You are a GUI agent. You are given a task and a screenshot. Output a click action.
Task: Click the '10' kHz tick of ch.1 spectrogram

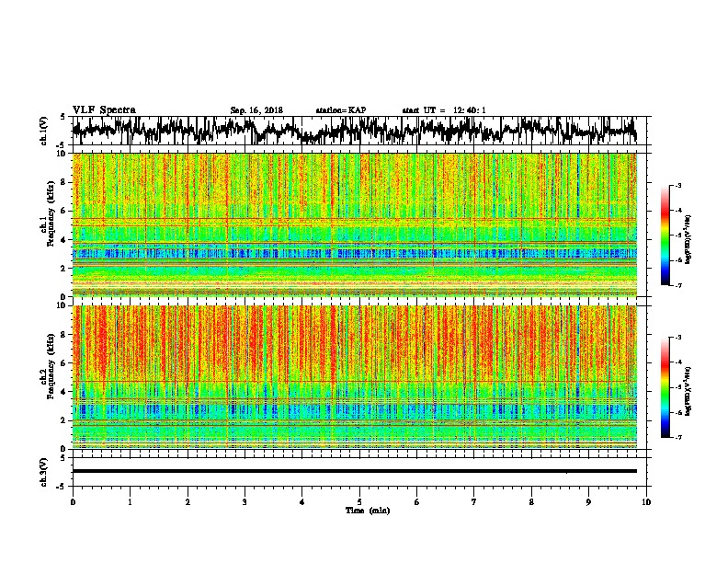click(x=63, y=154)
